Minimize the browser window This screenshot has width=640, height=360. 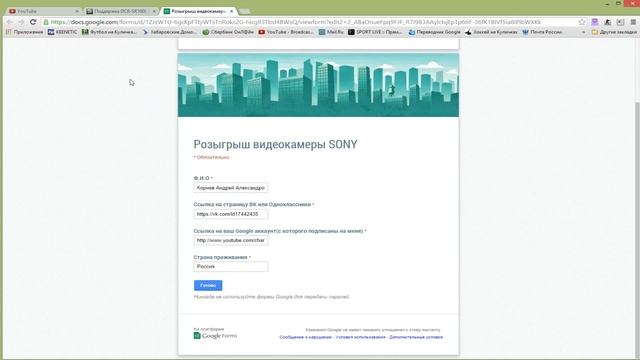(607, 3)
